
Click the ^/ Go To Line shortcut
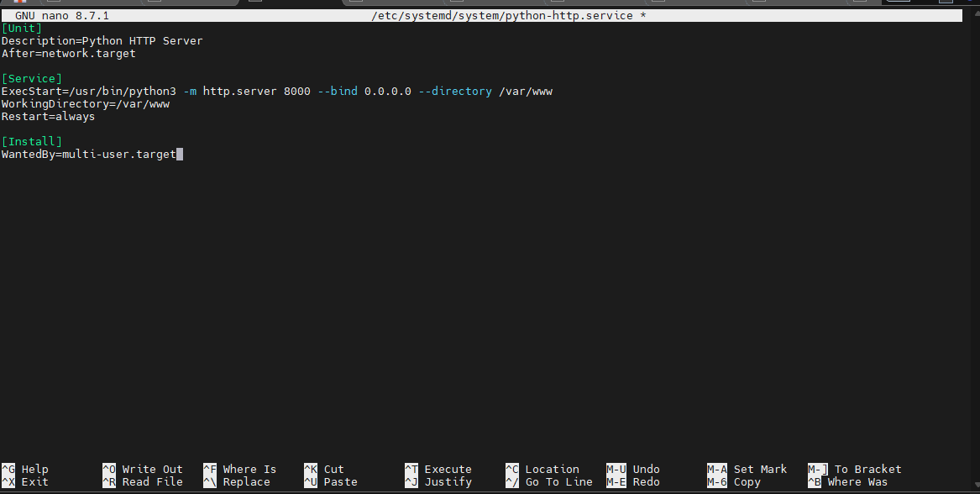(x=549, y=481)
